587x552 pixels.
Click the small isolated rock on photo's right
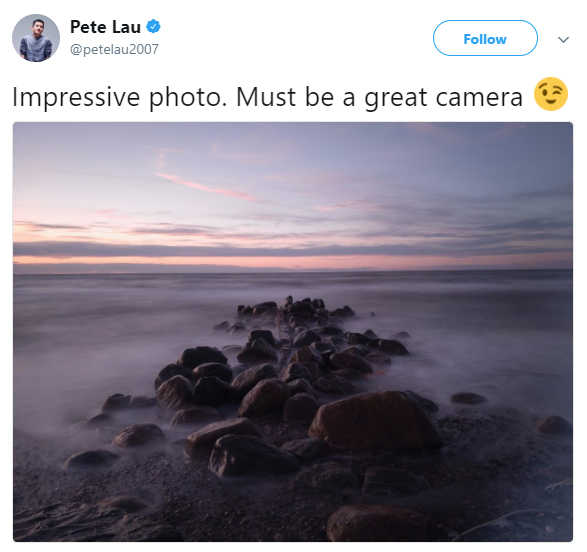(468, 398)
